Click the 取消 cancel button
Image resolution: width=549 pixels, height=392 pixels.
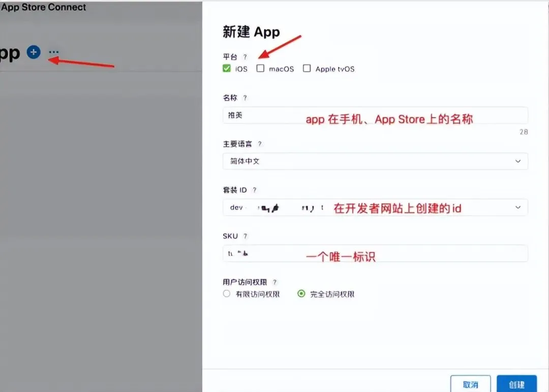[x=470, y=384]
